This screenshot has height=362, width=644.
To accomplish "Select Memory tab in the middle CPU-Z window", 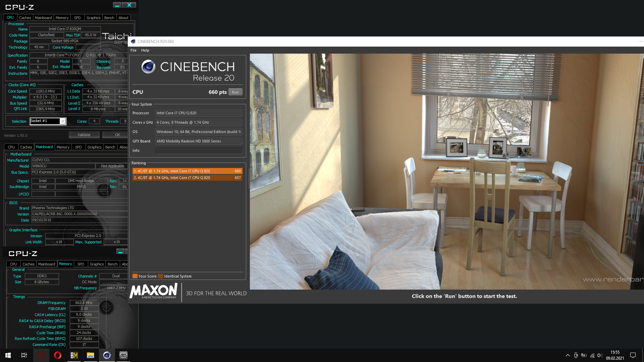I will (63, 147).
